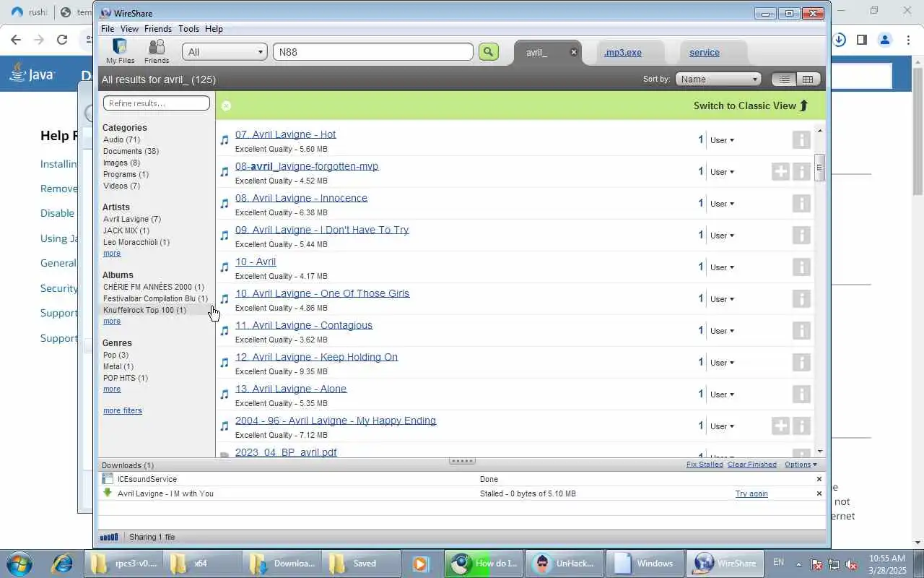The width and height of the screenshot is (924, 578).
Task: Click the Fix Stalled link
Action: pyautogui.click(x=705, y=465)
